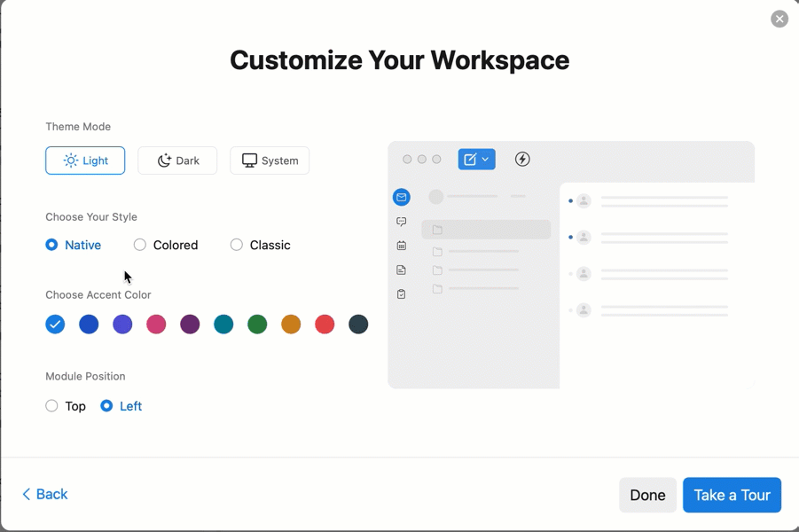
Task: Pick the indigo purple accent color
Action: coord(122,325)
